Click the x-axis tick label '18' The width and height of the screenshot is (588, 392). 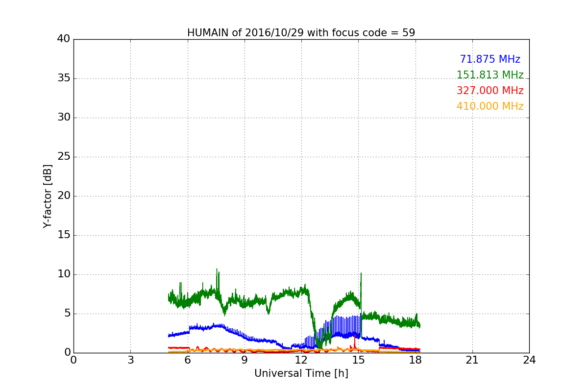coord(416,360)
